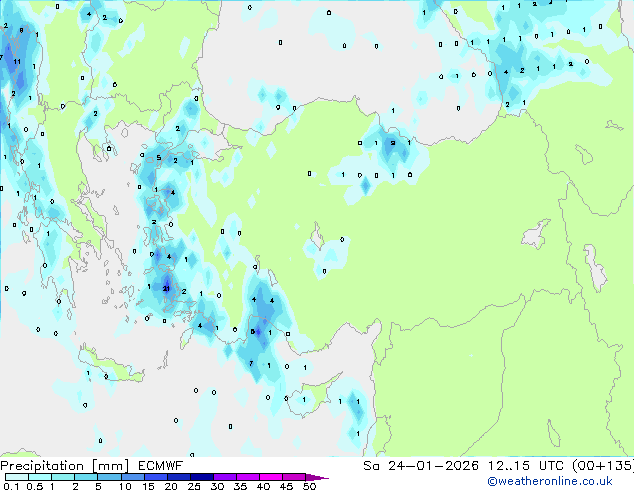Select the 25–30 mm dark navy legend box
The width and height of the screenshot is (634, 490).
pyautogui.click(x=201, y=477)
